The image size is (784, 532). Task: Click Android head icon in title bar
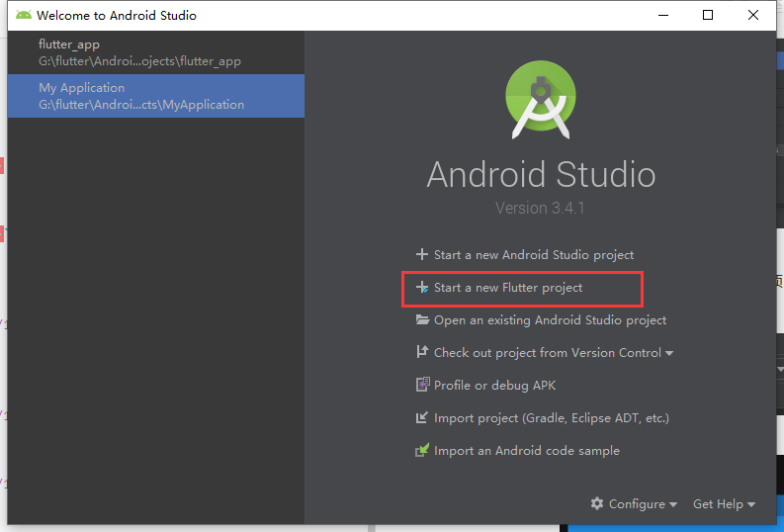(24, 15)
